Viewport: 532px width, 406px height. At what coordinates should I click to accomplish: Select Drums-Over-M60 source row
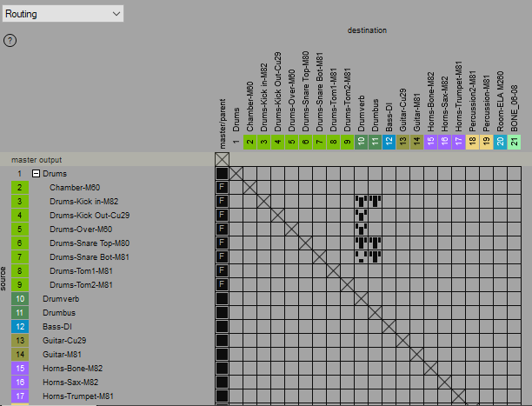pos(81,230)
